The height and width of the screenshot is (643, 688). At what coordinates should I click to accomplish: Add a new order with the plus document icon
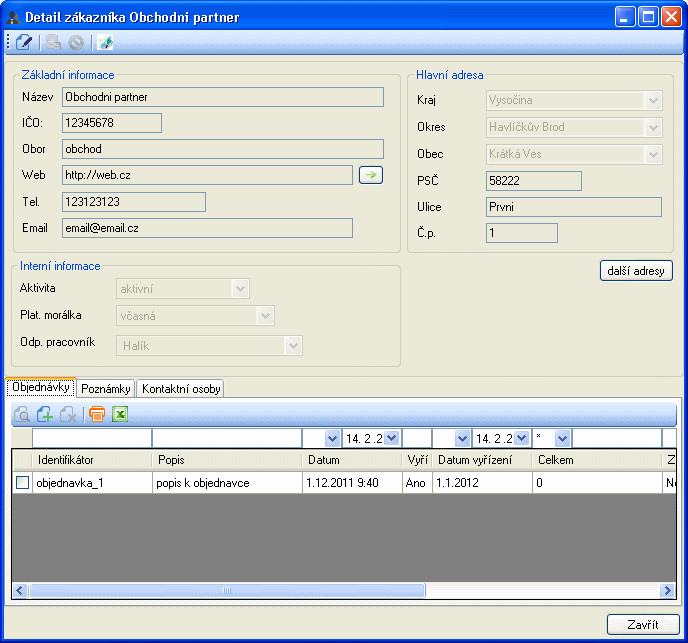tap(45, 414)
